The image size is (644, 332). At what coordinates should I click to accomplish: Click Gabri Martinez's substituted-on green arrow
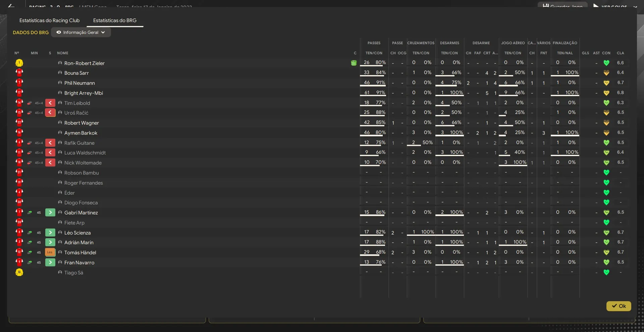click(x=50, y=212)
